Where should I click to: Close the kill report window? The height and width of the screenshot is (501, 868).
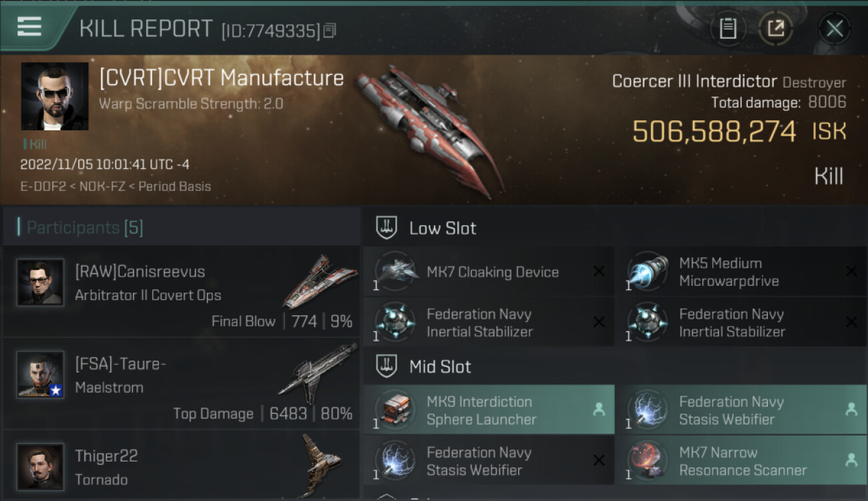835,28
